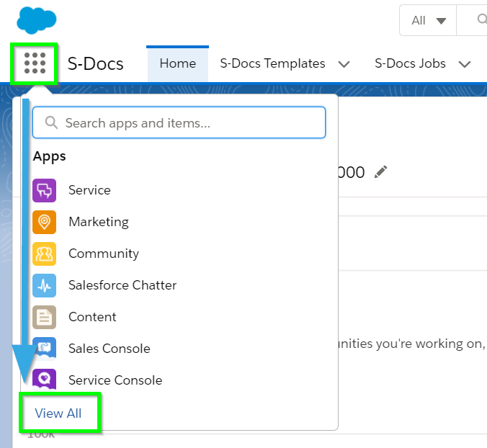
Task: Click the Service Console app icon
Action: tap(45, 380)
